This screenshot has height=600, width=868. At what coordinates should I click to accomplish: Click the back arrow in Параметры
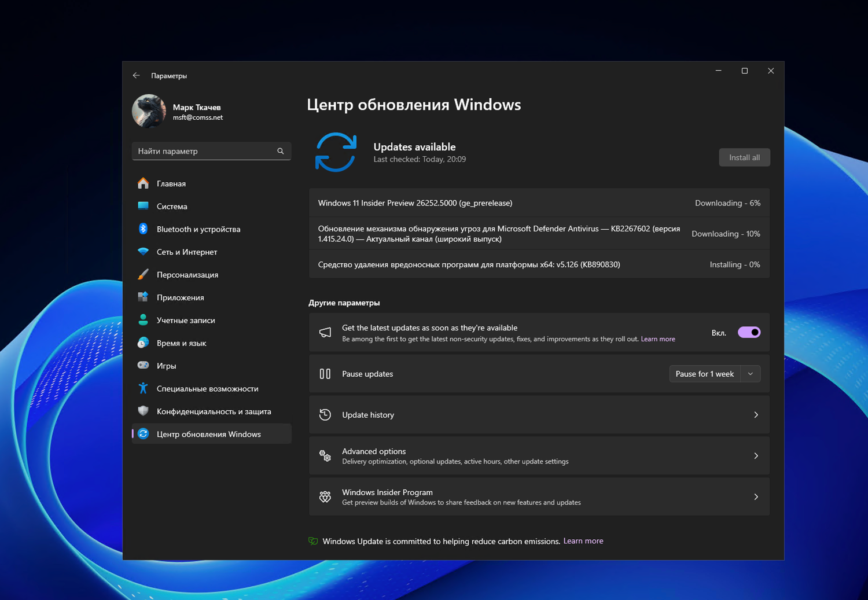[136, 75]
